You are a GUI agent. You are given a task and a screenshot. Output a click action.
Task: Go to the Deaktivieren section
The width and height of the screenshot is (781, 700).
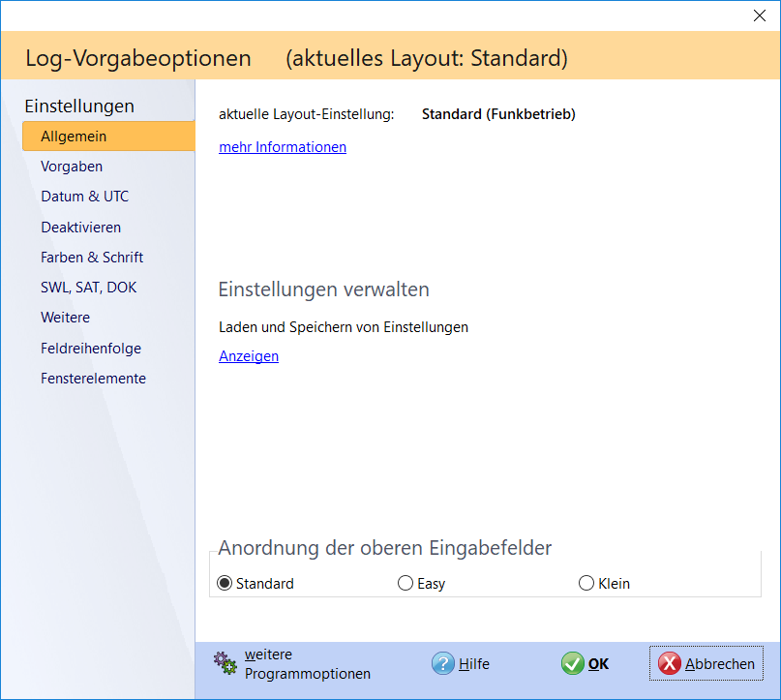pyautogui.click(x=80, y=228)
